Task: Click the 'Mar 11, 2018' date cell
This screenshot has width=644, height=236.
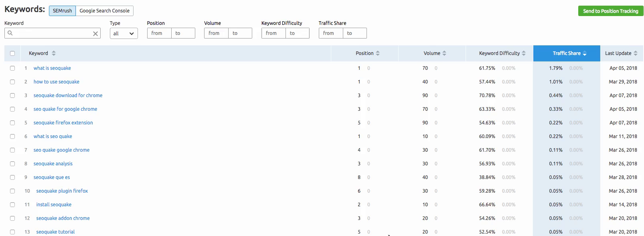Action: tap(623, 136)
